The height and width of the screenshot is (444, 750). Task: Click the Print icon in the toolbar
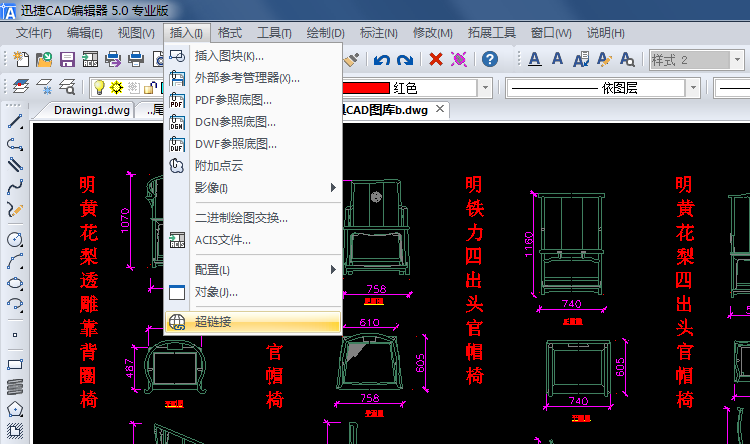136,59
